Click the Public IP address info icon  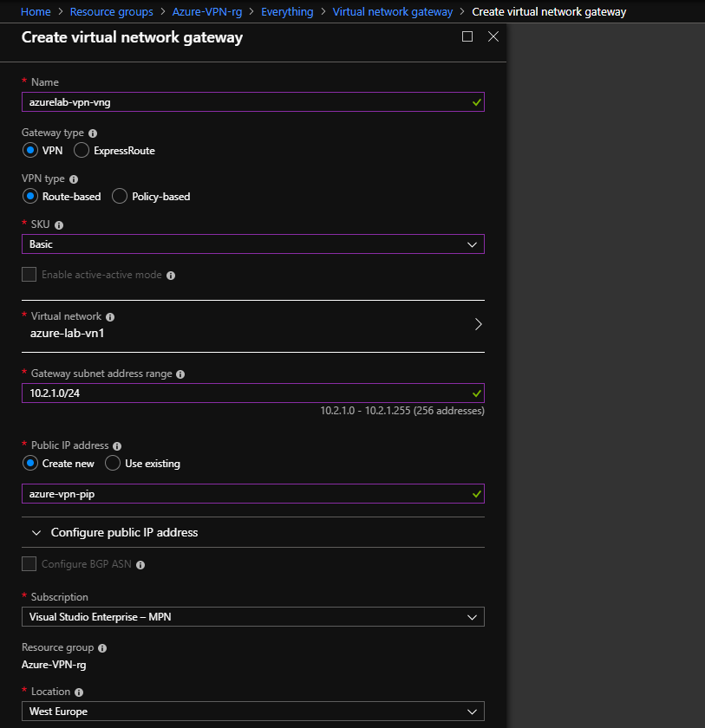tap(118, 445)
